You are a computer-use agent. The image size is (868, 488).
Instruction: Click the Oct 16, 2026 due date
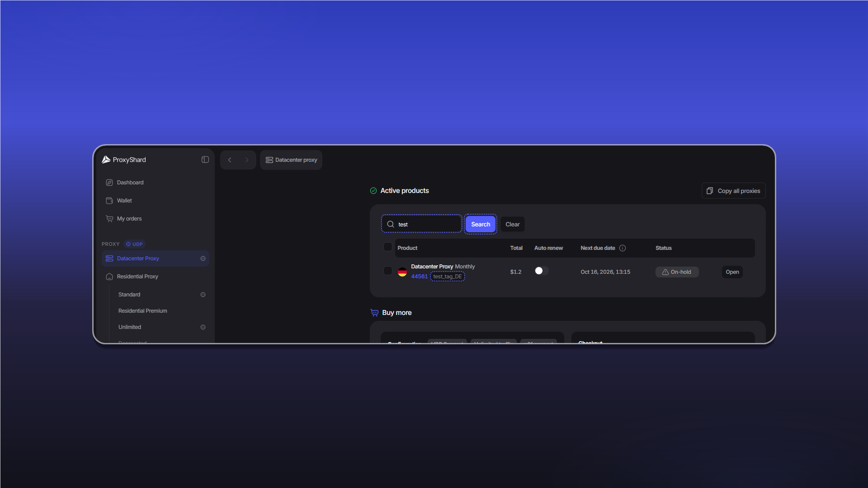(605, 272)
